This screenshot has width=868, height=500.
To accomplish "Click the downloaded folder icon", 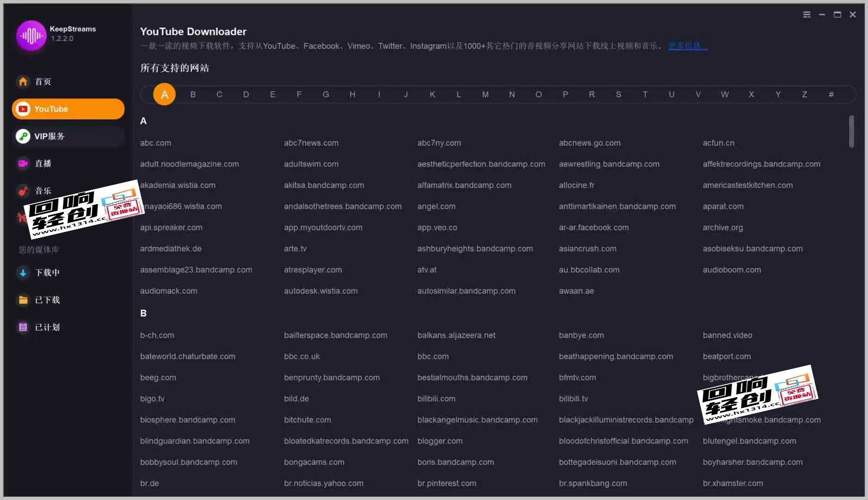I will pos(23,300).
